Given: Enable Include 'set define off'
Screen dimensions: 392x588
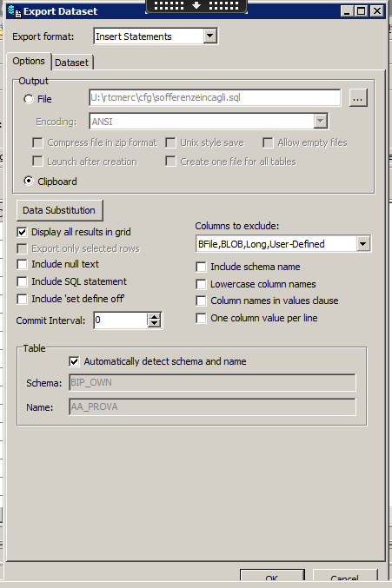Looking at the screenshot, I should [22, 299].
